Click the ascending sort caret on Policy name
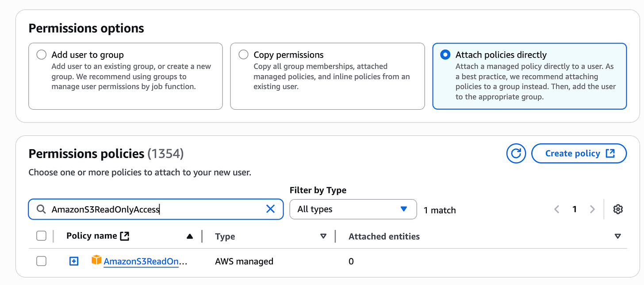Image resolution: width=644 pixels, height=285 pixels. coord(190,236)
